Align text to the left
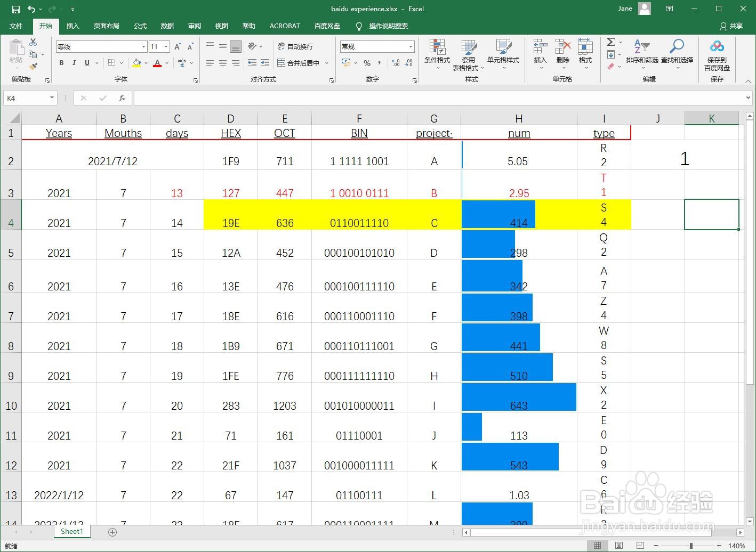The height and width of the screenshot is (552, 756). point(210,63)
